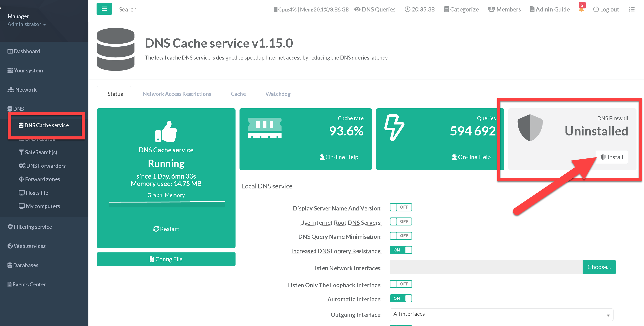The width and height of the screenshot is (644, 326).
Task: Switch to Network Access Restrictions tab
Action: click(177, 94)
